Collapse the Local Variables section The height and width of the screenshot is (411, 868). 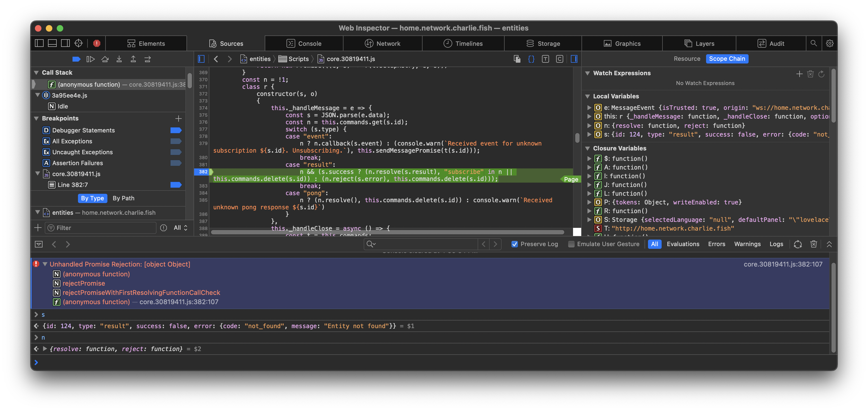[x=587, y=96]
